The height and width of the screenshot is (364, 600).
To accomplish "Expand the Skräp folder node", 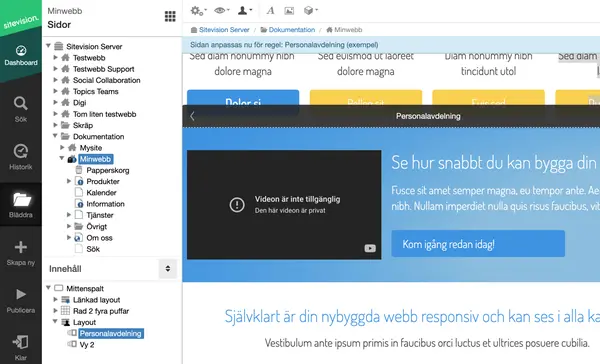I will point(55,125).
